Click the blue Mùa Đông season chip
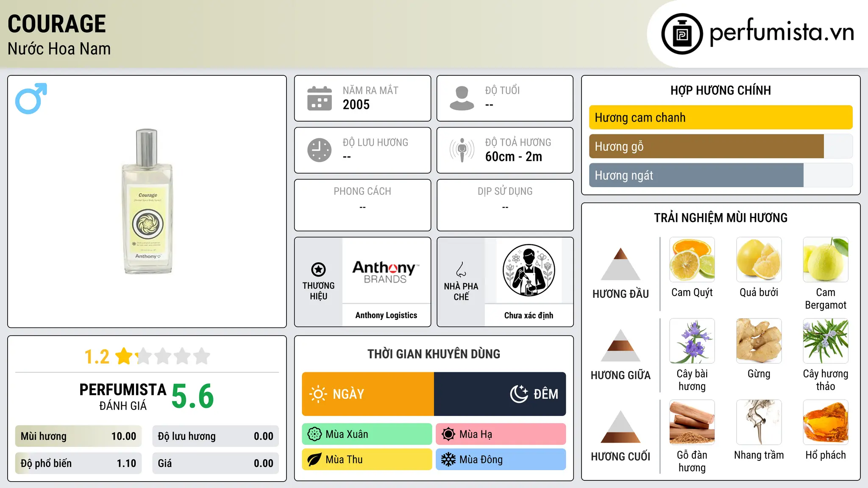The image size is (868, 488). (x=501, y=460)
